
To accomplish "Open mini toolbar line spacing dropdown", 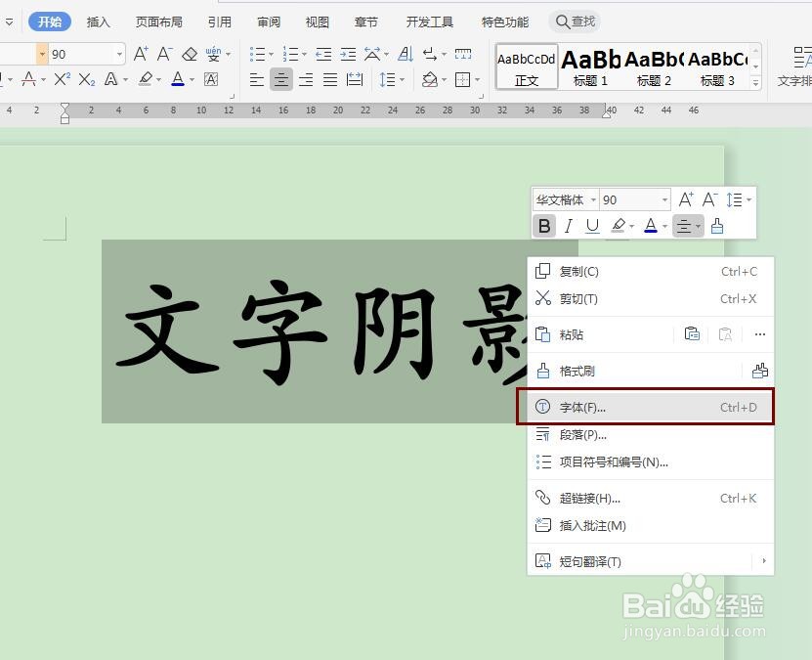I will click(x=749, y=200).
